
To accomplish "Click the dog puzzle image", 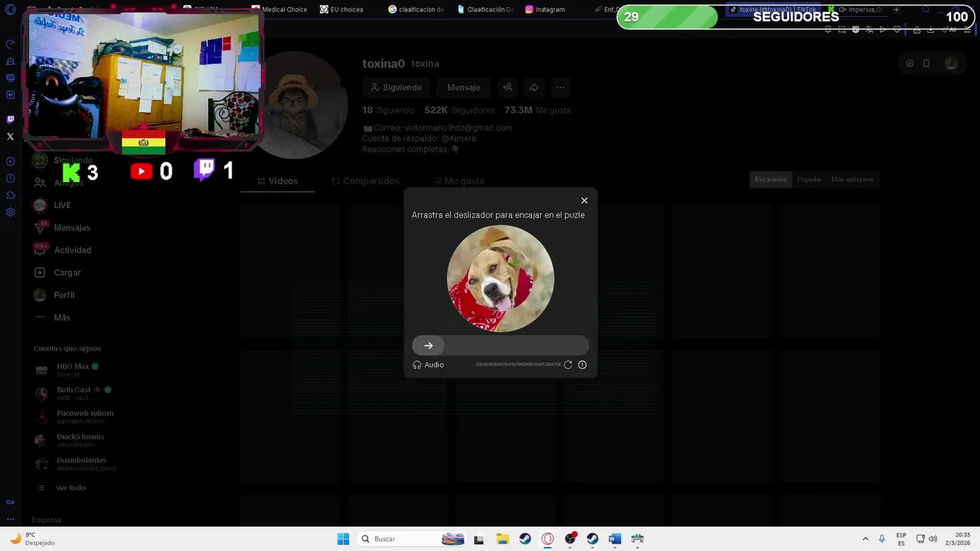I will [501, 279].
